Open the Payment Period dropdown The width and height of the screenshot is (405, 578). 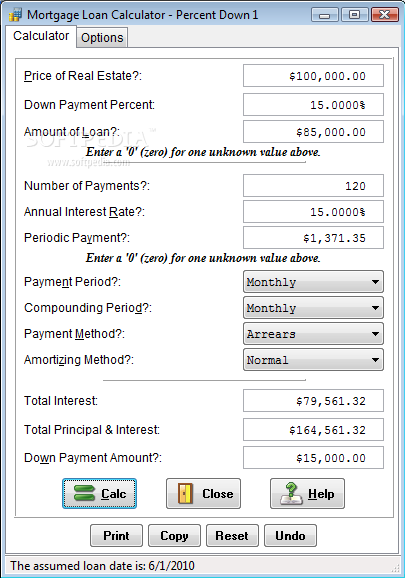click(313, 282)
